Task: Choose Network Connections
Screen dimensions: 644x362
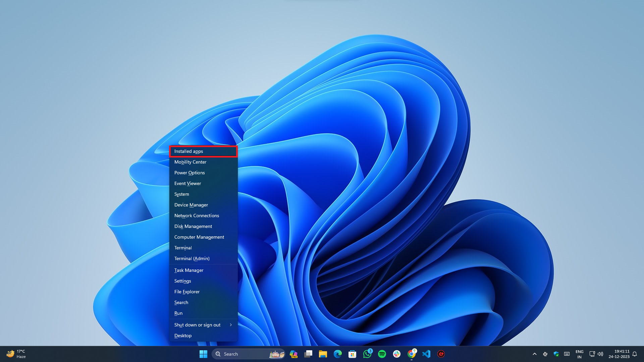Action: click(x=203, y=216)
